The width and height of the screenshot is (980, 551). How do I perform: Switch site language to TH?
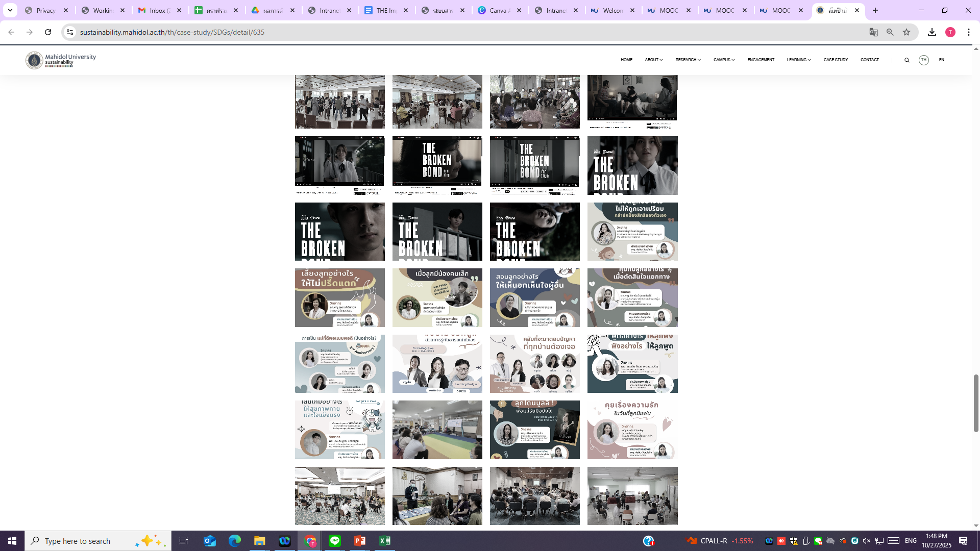coord(924,60)
